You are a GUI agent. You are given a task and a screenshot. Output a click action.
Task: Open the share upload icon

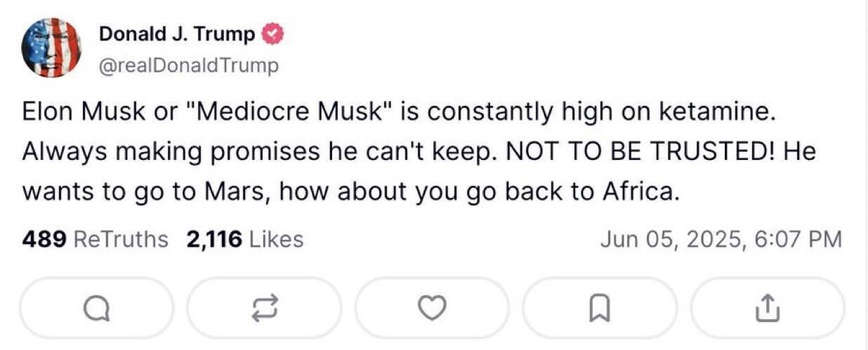769,307
